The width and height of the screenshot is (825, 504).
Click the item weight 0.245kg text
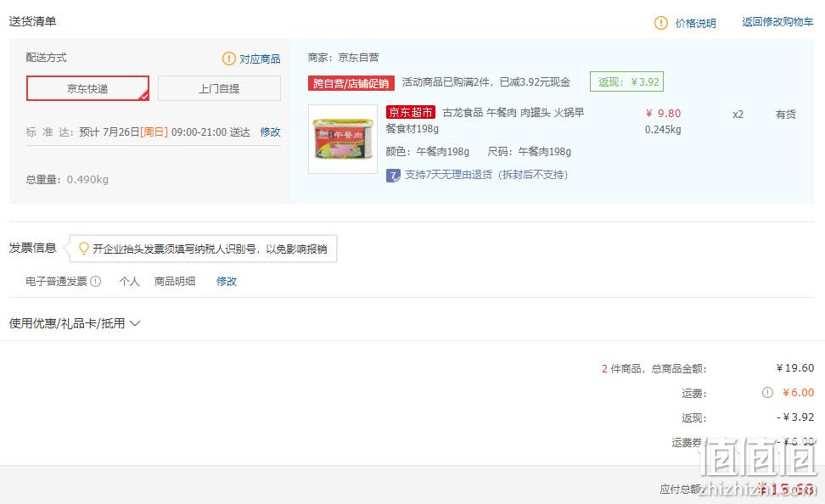[x=663, y=130]
